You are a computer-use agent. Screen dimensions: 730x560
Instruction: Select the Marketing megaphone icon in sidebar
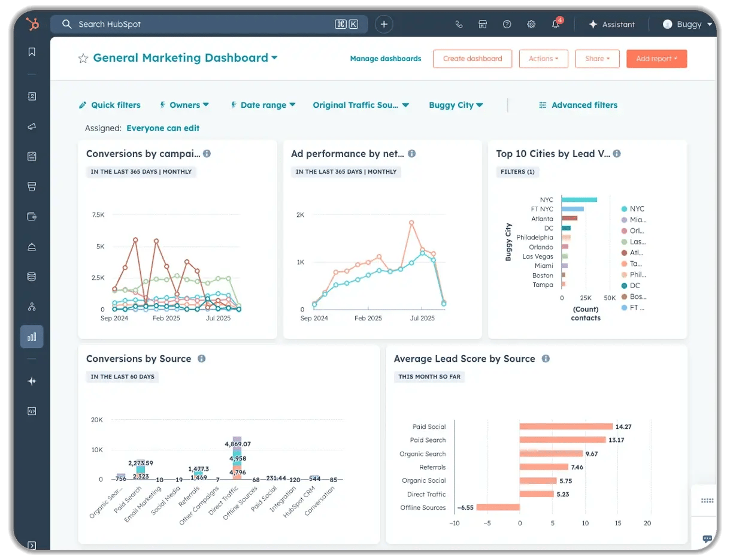(31, 126)
